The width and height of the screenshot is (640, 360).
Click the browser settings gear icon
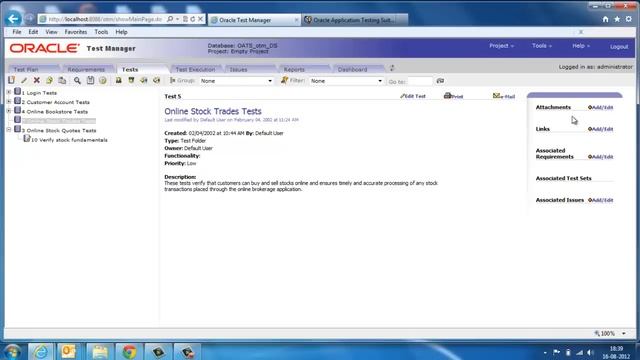pyautogui.click(x=629, y=19)
